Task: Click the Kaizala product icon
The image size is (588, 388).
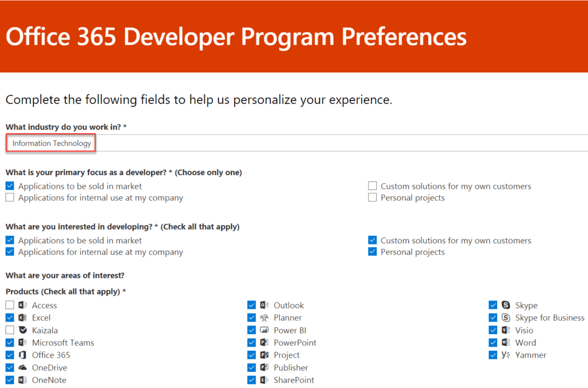Action: 22,330
